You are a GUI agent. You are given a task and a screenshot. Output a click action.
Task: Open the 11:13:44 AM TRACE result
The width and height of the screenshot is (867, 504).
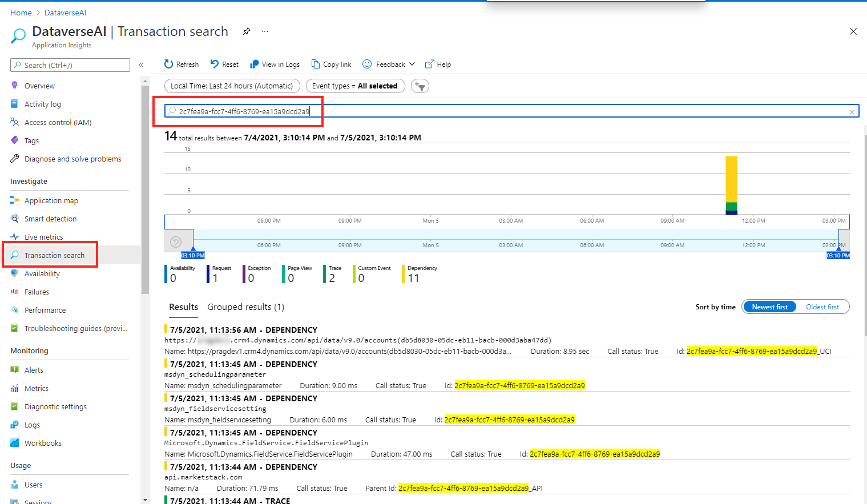pyautogui.click(x=507, y=500)
